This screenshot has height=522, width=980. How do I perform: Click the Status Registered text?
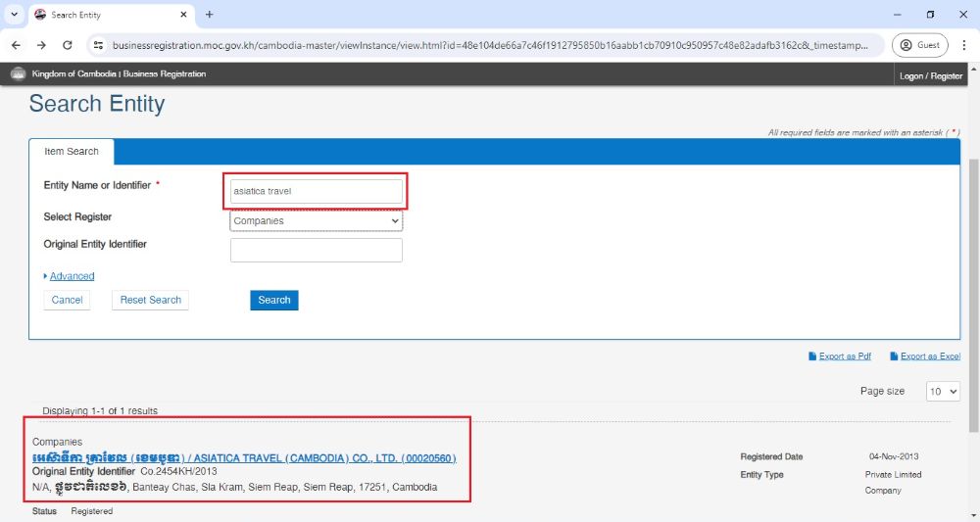tap(73, 511)
